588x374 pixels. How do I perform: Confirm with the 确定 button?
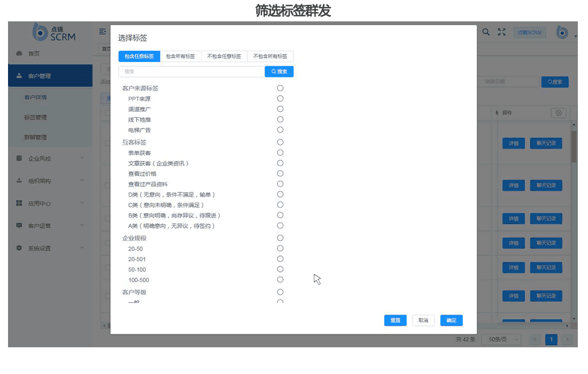point(452,321)
